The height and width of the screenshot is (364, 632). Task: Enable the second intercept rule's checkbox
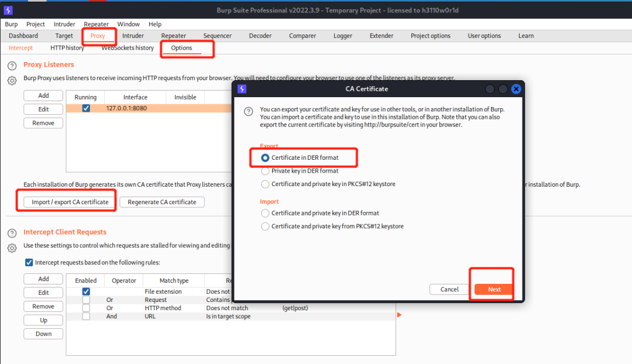coord(86,299)
